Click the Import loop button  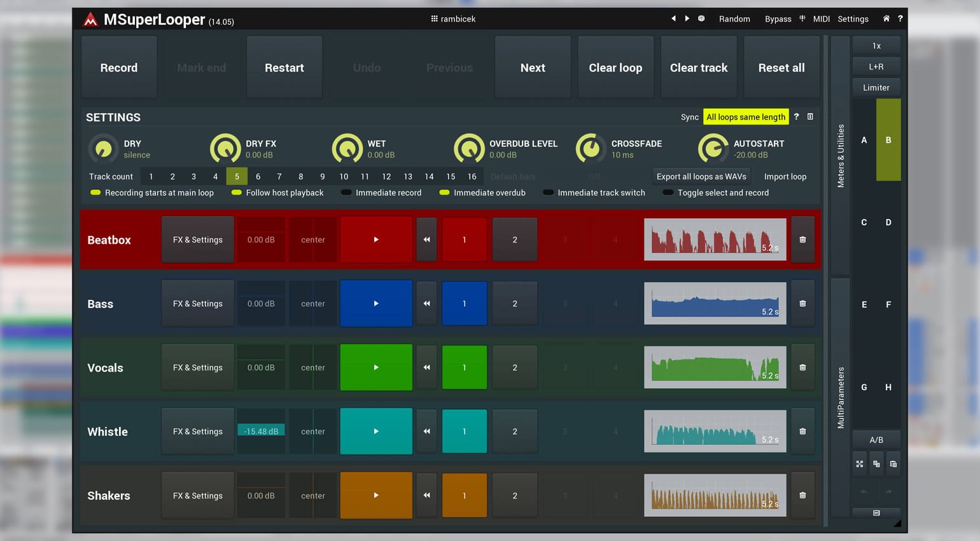[785, 176]
